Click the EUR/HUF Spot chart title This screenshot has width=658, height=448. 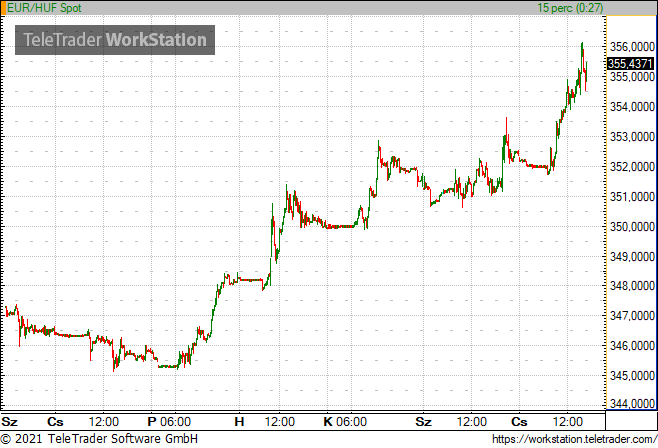pos(44,8)
